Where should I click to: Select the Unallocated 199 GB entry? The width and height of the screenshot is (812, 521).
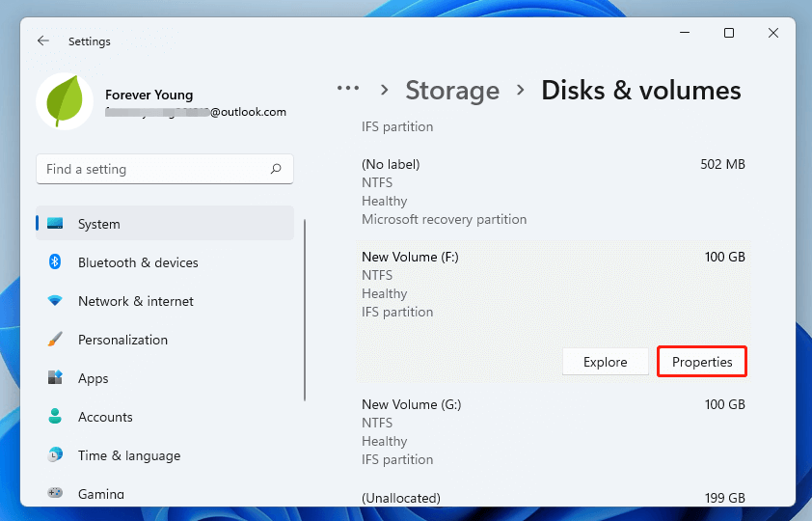coord(553,498)
